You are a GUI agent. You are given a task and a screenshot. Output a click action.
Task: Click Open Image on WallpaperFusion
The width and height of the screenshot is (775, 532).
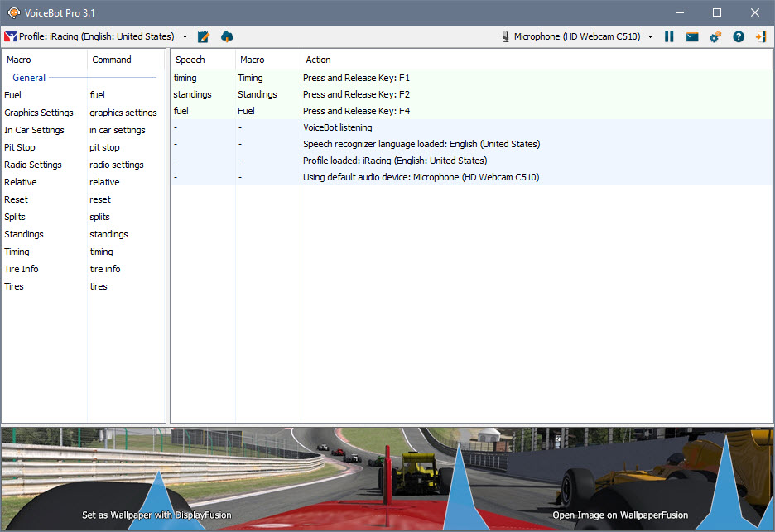[x=619, y=515]
